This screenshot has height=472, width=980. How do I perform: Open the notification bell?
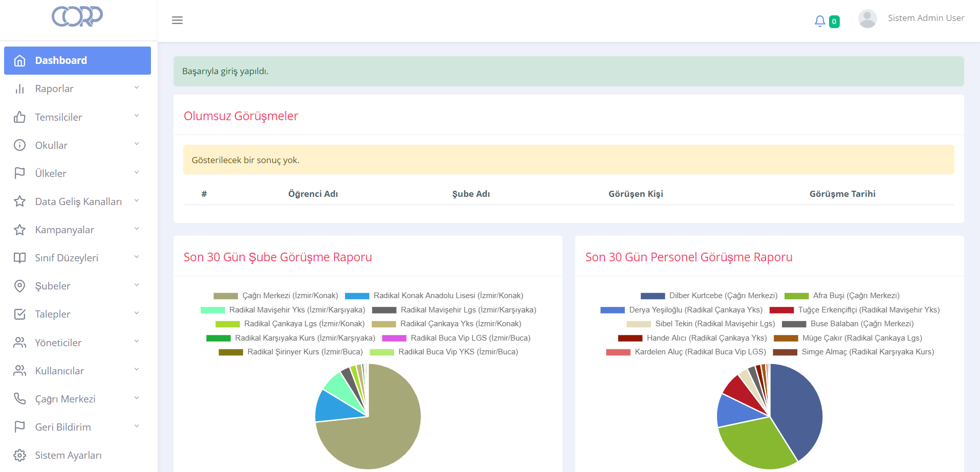point(820,21)
